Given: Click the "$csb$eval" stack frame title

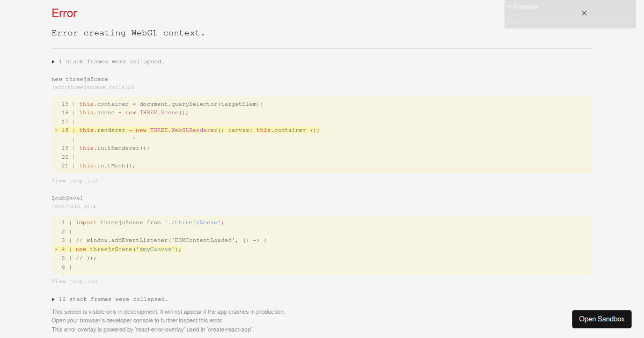Looking at the screenshot, I should pos(67,198).
